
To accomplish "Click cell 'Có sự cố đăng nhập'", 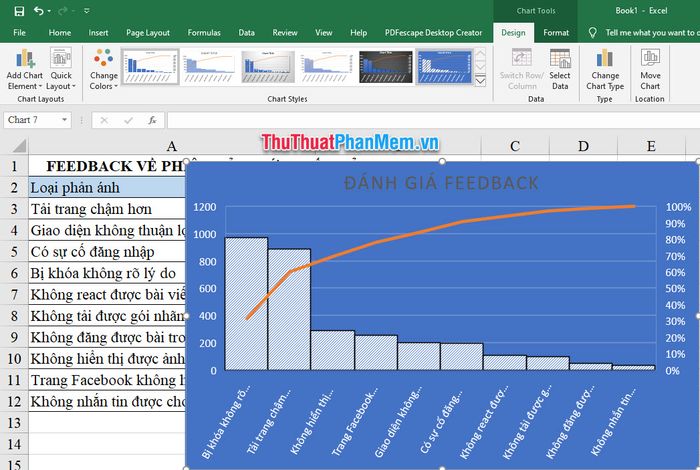I will click(x=107, y=252).
